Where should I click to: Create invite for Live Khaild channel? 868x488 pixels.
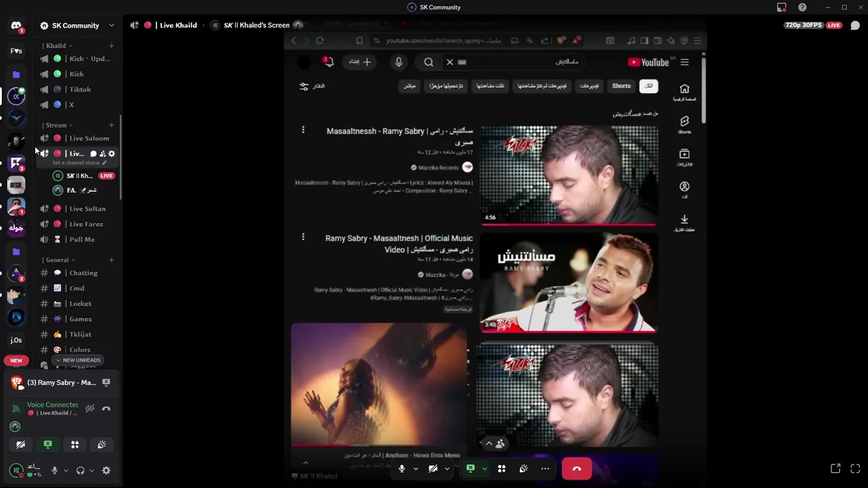pyautogui.click(x=102, y=154)
